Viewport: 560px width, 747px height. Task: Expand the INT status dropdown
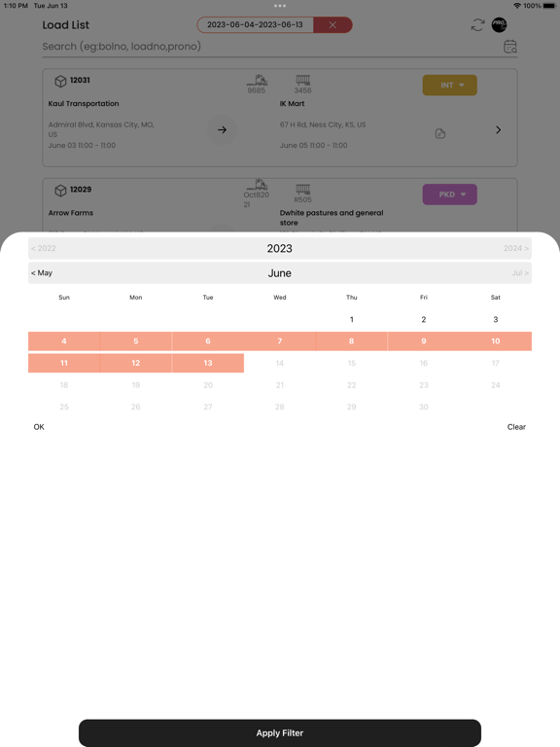pos(449,86)
